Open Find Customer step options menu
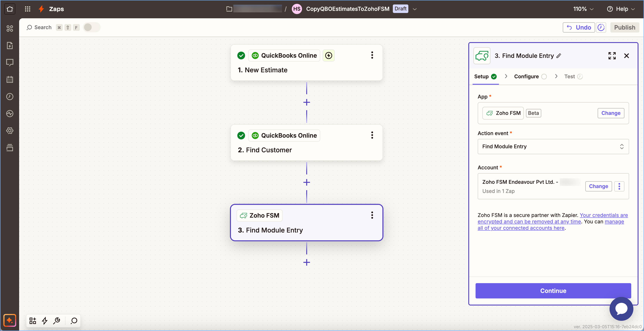 pos(372,135)
